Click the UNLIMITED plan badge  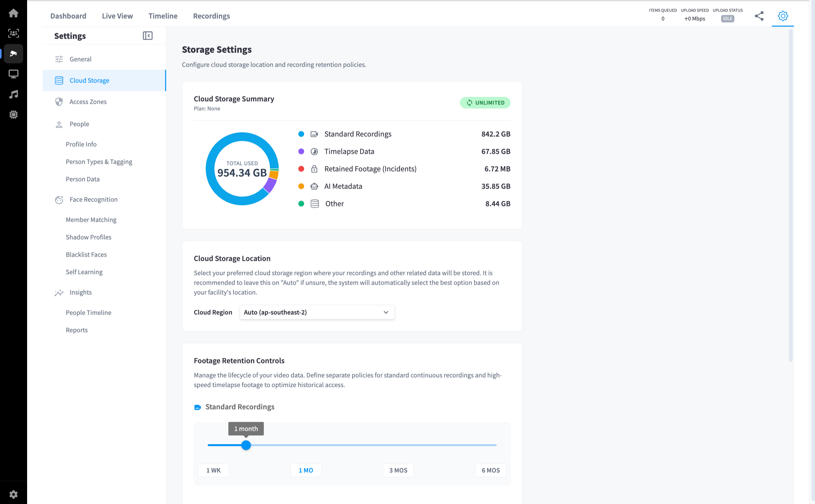coord(485,103)
